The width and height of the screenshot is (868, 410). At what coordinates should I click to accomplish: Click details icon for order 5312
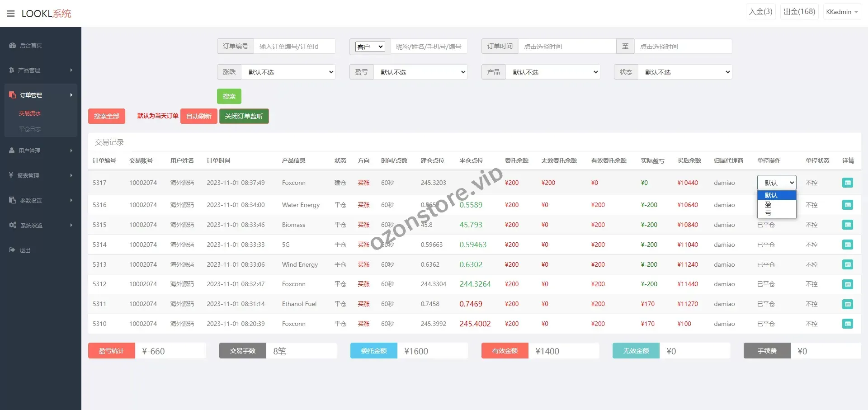[x=848, y=284]
